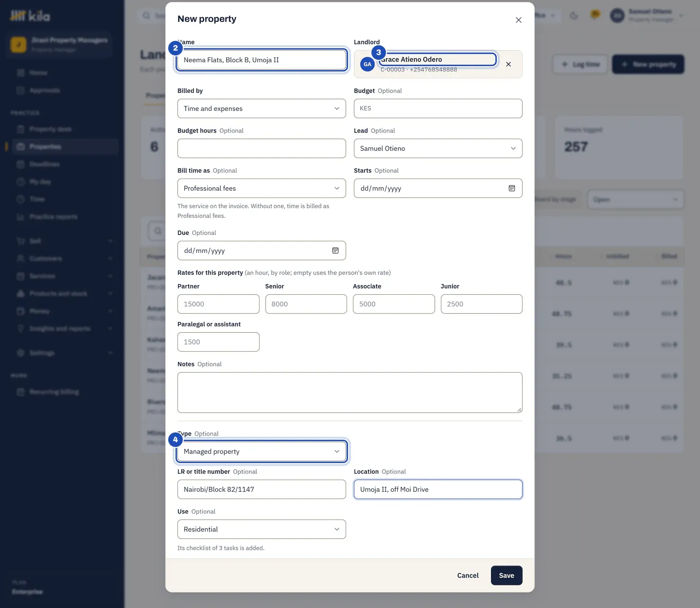Remove selected landlord Grace Atieno Odero
Screen dimensions: 700x608
(x=508, y=64)
